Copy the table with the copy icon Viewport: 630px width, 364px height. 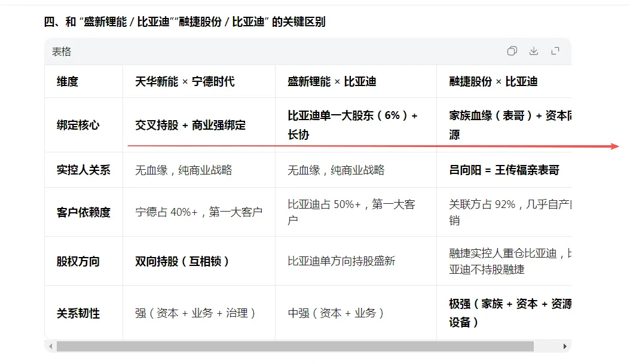click(x=512, y=51)
